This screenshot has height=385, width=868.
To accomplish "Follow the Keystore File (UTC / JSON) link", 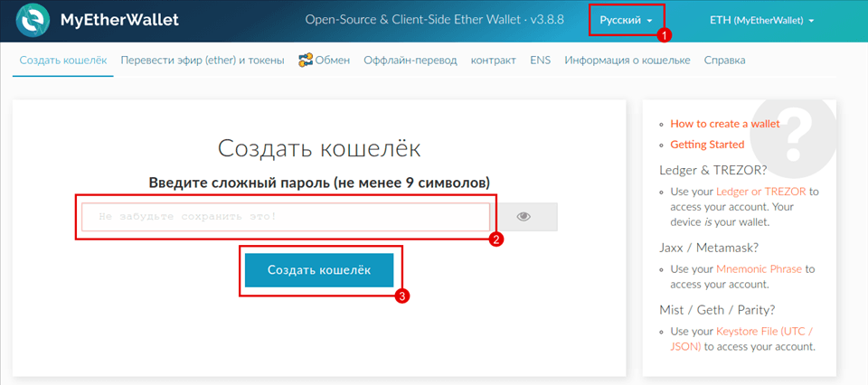I will pos(741,339).
